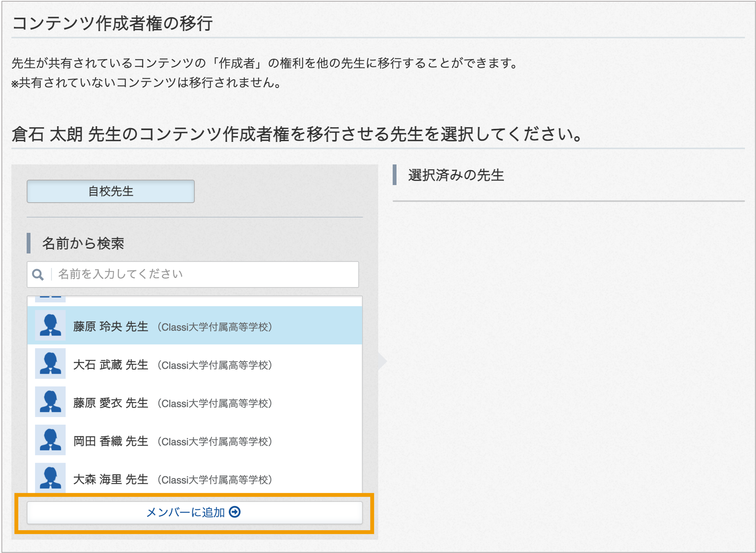Click the magnifying glass search icon
756x553 pixels.
(x=38, y=275)
